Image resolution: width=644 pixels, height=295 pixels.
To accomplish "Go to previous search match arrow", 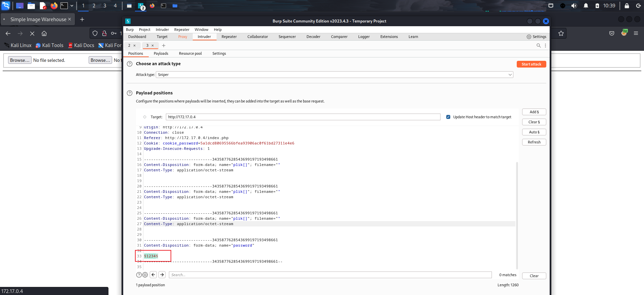I will pyautogui.click(x=153, y=275).
